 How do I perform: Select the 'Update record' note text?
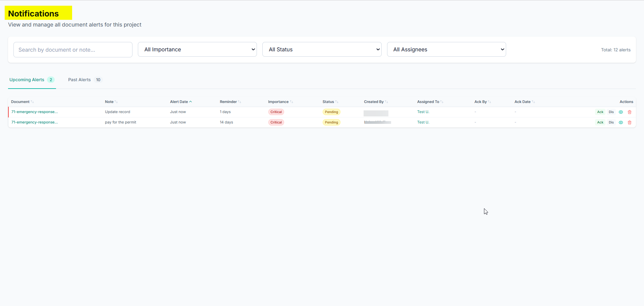click(117, 112)
